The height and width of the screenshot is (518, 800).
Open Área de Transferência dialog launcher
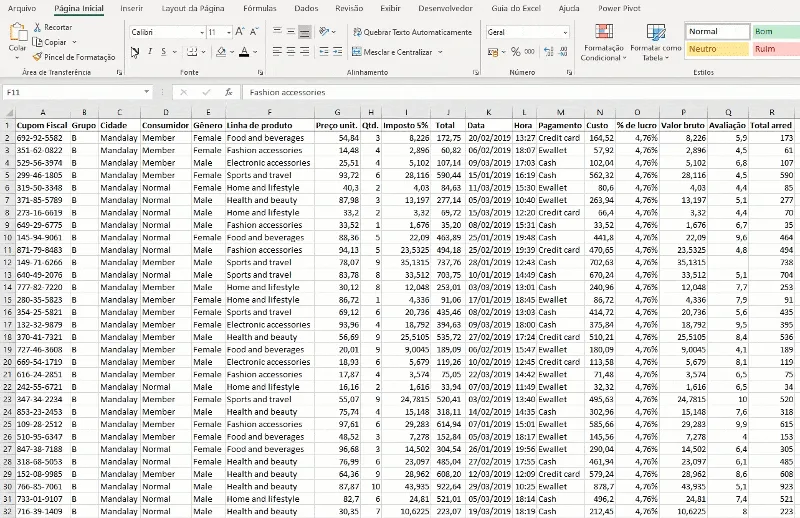point(119,72)
